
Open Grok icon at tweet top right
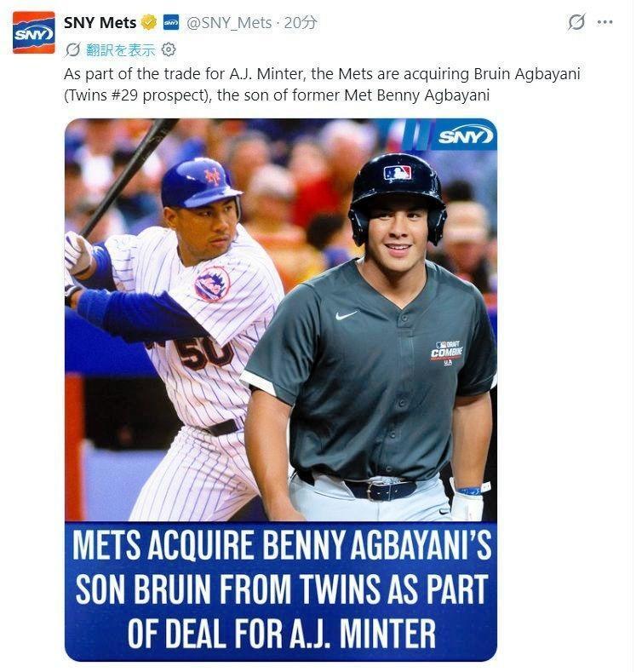(x=576, y=22)
